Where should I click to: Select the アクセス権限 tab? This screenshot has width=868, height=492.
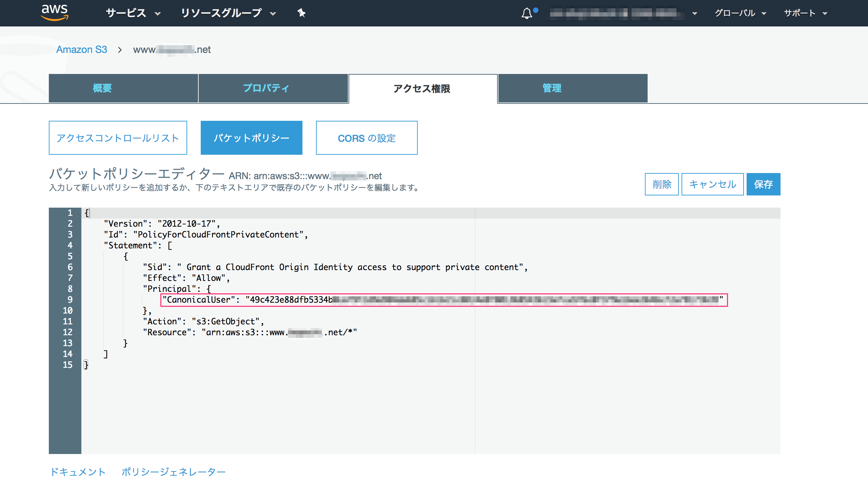422,89
